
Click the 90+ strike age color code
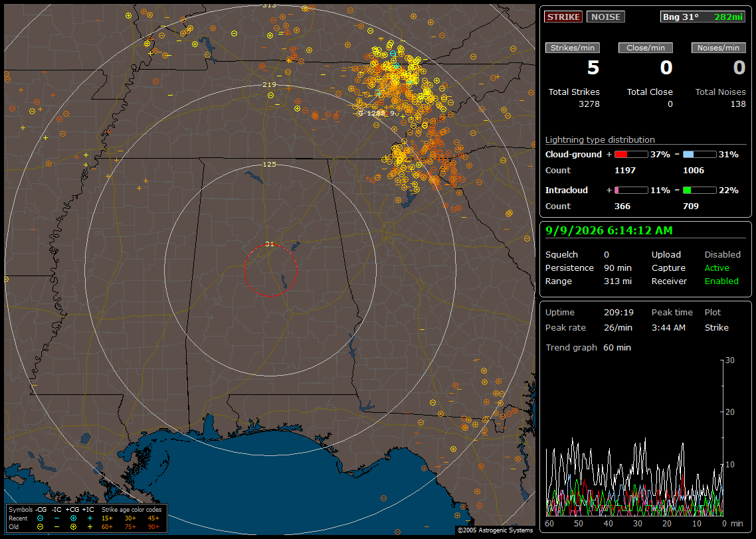pyautogui.click(x=153, y=527)
